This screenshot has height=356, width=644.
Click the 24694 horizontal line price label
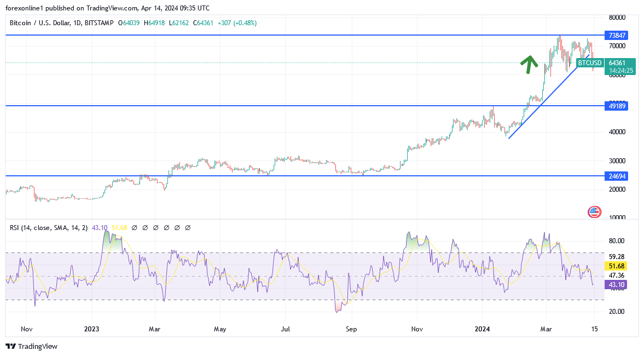click(x=616, y=176)
